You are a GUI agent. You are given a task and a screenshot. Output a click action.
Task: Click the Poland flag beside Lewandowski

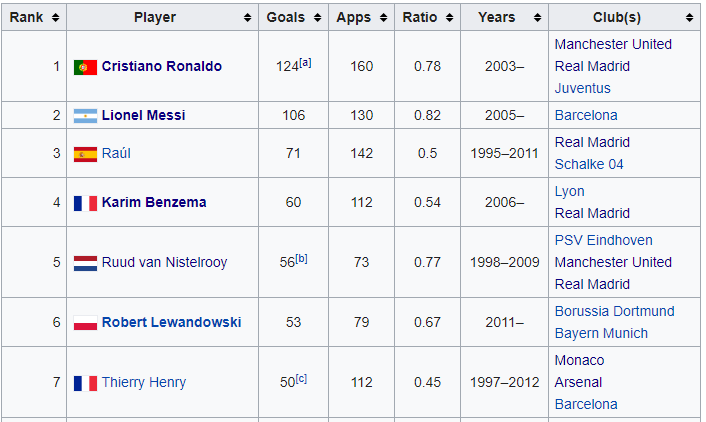86,322
